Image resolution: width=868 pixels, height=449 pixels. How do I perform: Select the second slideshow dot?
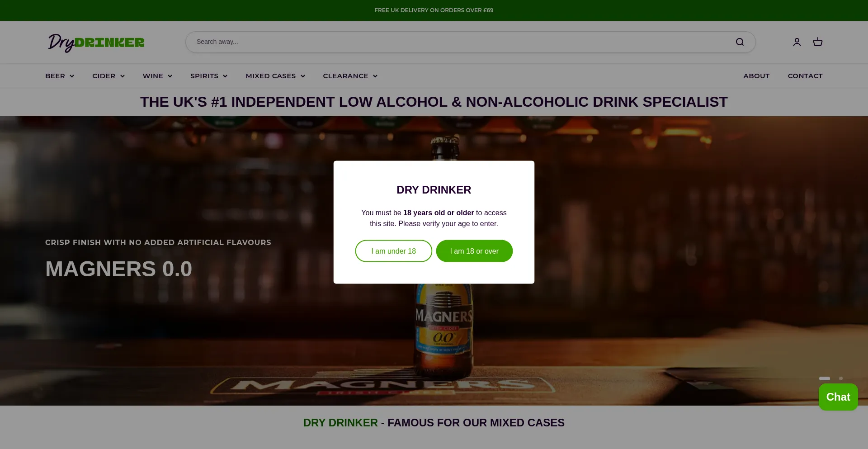click(841, 378)
